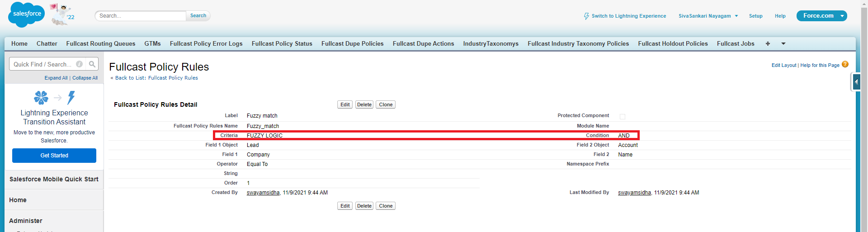Open the Setup link
This screenshot has width=868, height=232.
[755, 16]
